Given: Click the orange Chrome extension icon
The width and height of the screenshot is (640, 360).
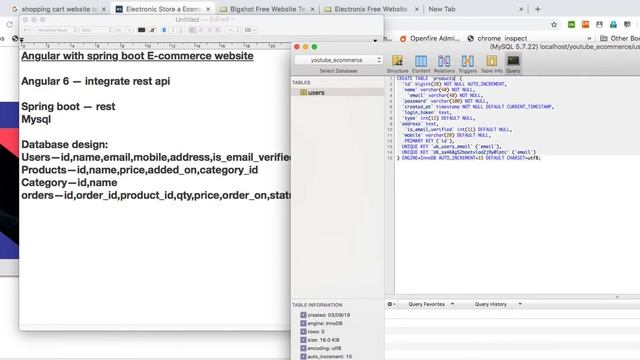Looking at the screenshot, I should 585,24.
